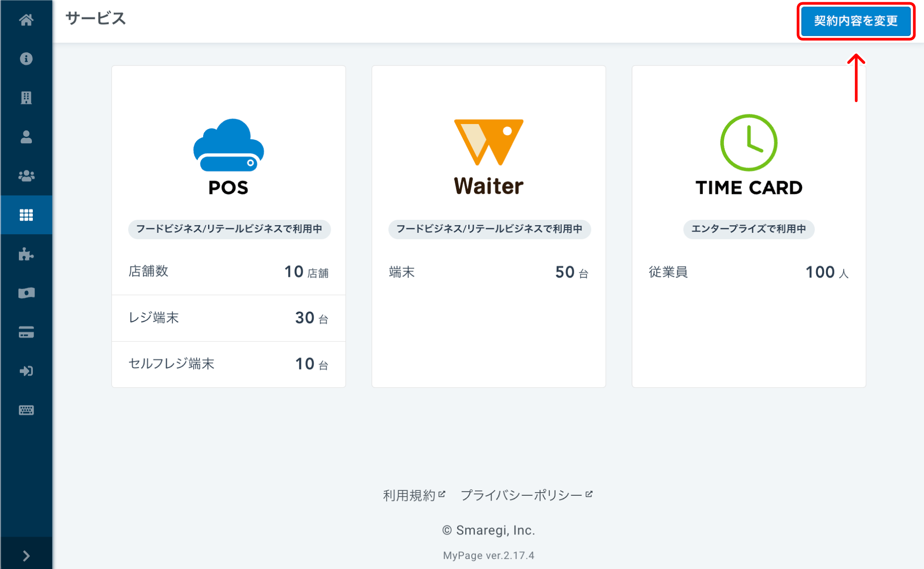Click the money bill sidebar icon
924x569 pixels.
point(26,293)
